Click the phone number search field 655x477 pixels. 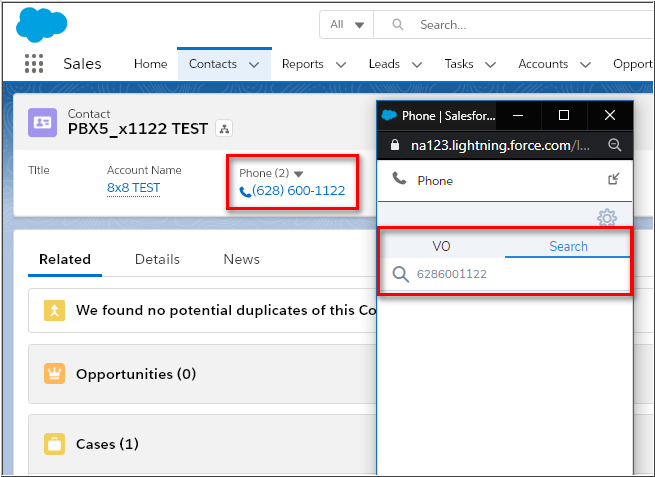click(515, 273)
